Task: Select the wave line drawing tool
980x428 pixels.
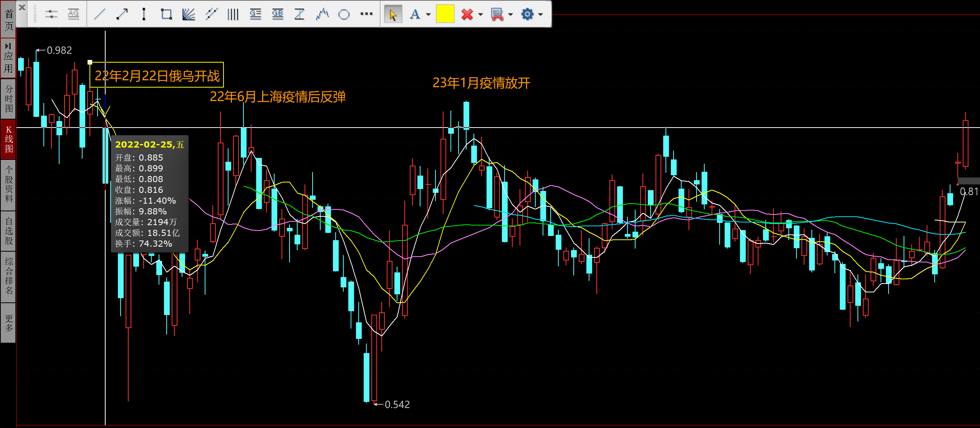Action: click(x=322, y=15)
